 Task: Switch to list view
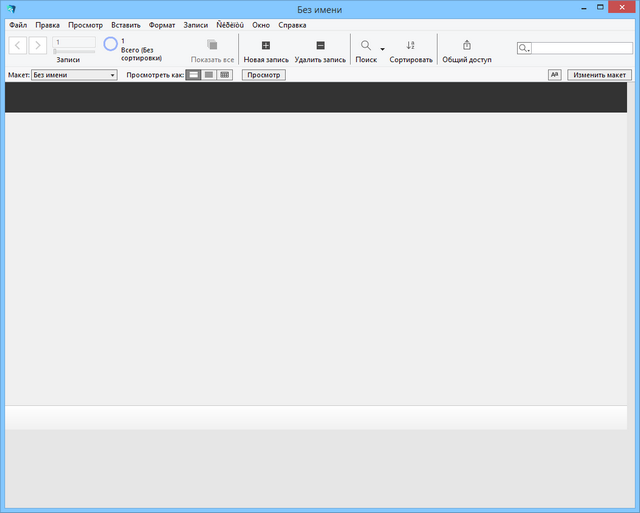click(x=209, y=75)
